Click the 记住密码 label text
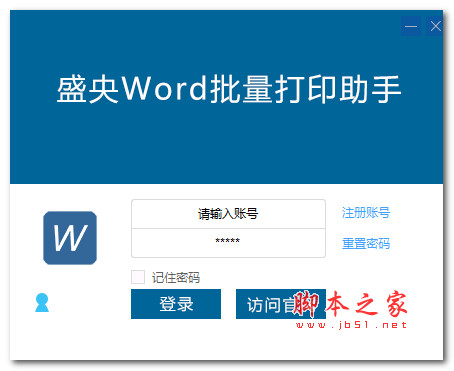454x371 pixels. [x=176, y=277]
